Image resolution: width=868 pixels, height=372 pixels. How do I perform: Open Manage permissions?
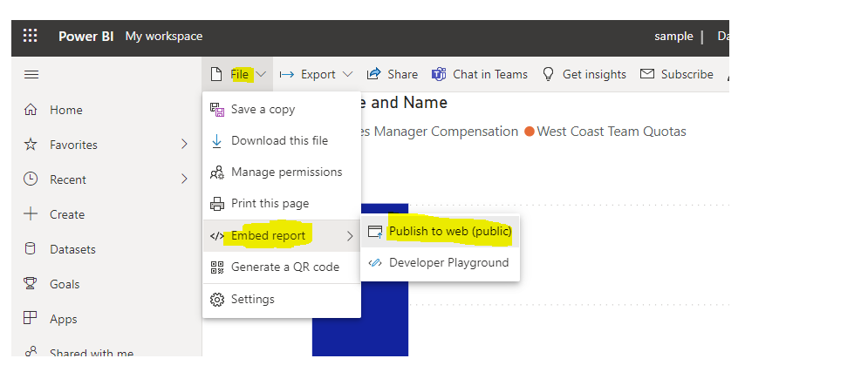click(282, 172)
